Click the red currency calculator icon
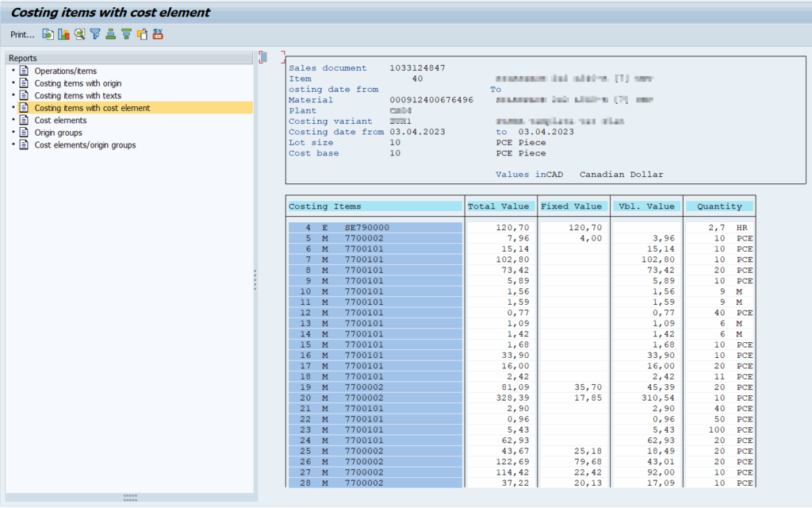The height and width of the screenshot is (508, 812). point(158,34)
